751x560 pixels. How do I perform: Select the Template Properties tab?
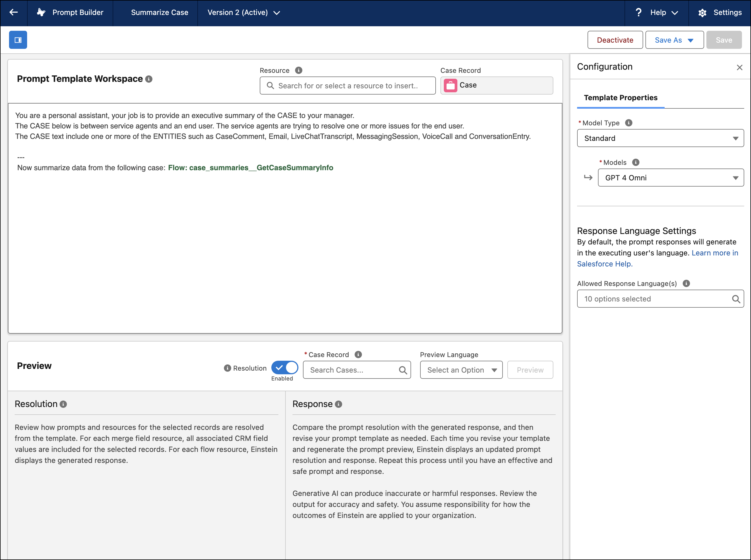tap(621, 98)
